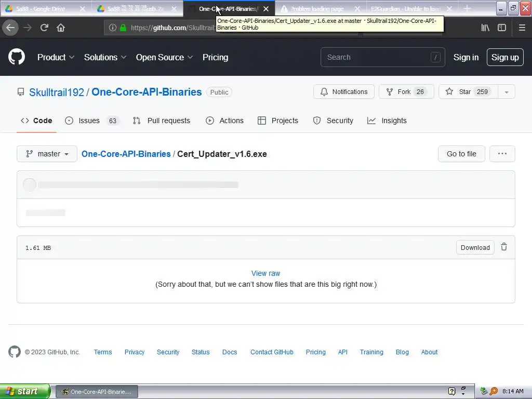Open the Contact GitHub footer link
Image resolution: width=532 pixels, height=399 pixels.
pyautogui.click(x=272, y=352)
